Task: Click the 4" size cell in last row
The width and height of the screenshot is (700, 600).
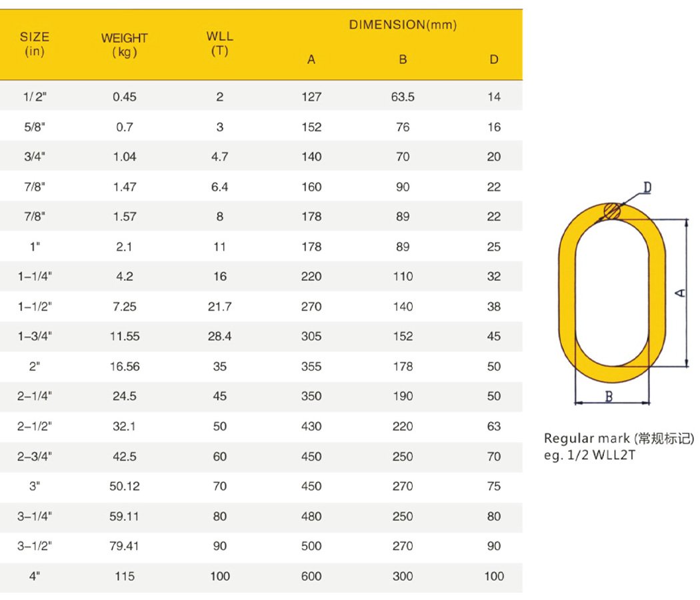Action: [x=35, y=576]
